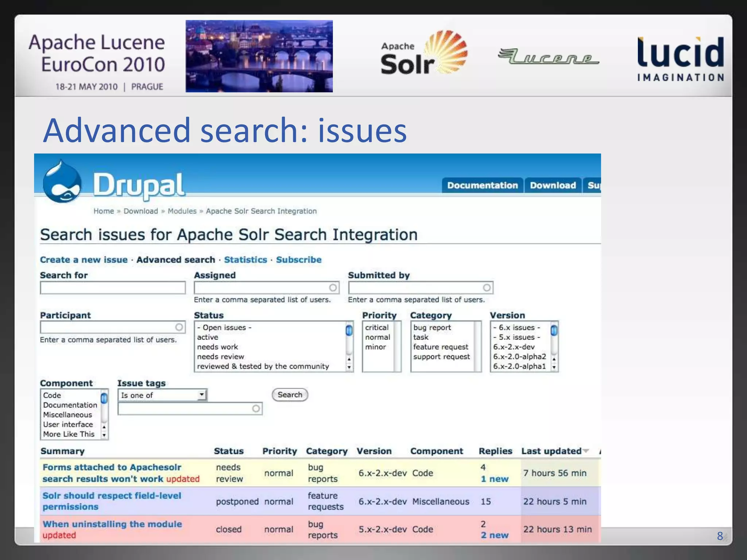Open the Documentation tab
This screenshot has width=747, height=560.
coord(483,185)
